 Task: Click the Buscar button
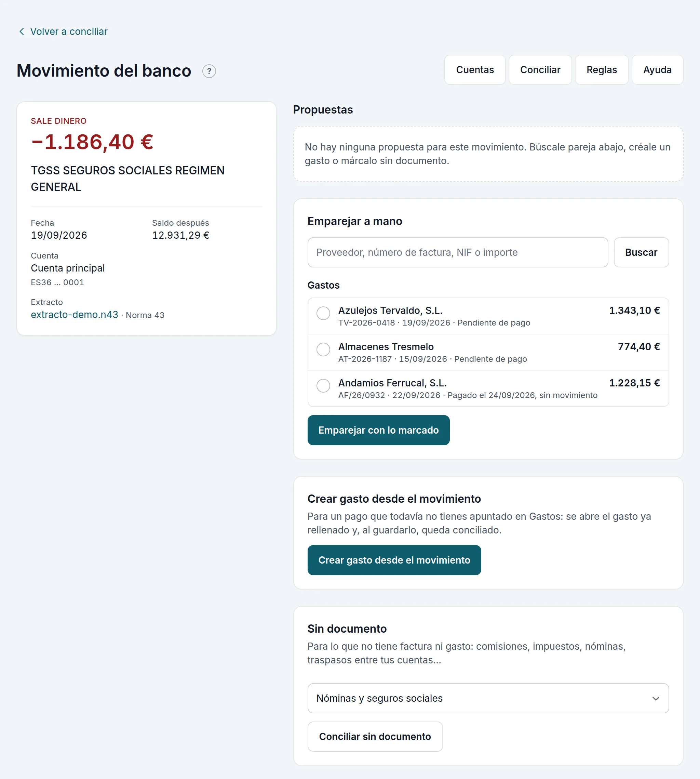click(x=641, y=252)
